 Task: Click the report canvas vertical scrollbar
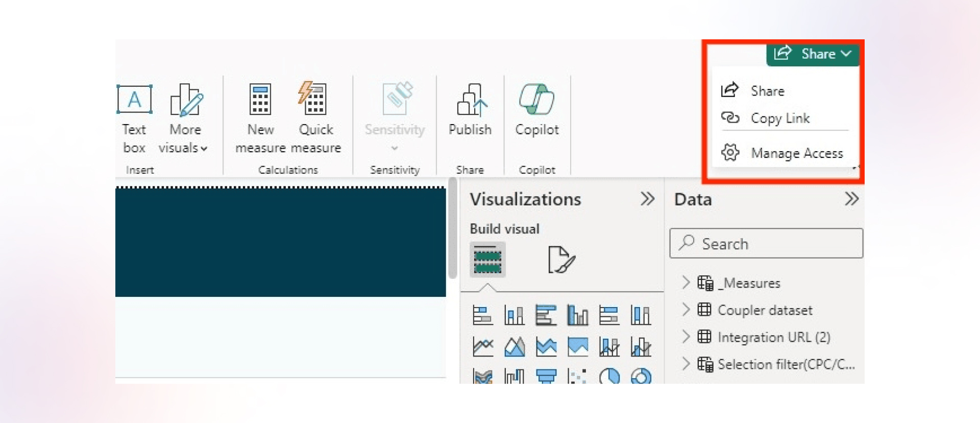pos(452,228)
